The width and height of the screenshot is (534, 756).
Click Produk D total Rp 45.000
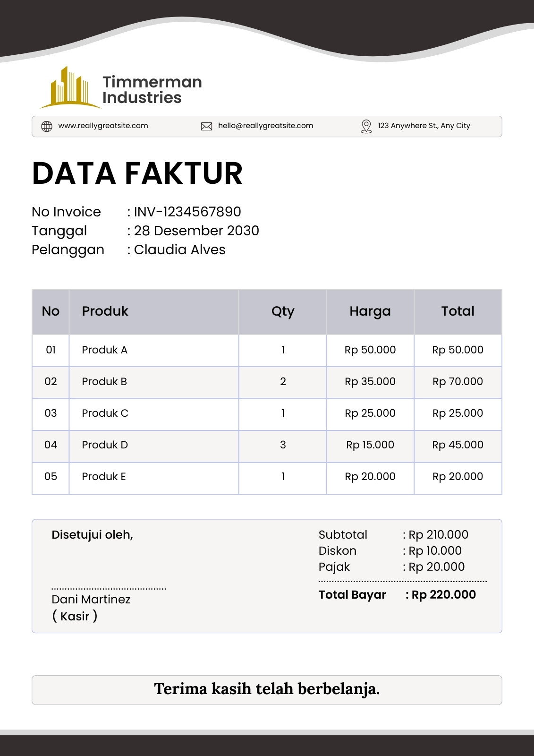[x=458, y=445]
